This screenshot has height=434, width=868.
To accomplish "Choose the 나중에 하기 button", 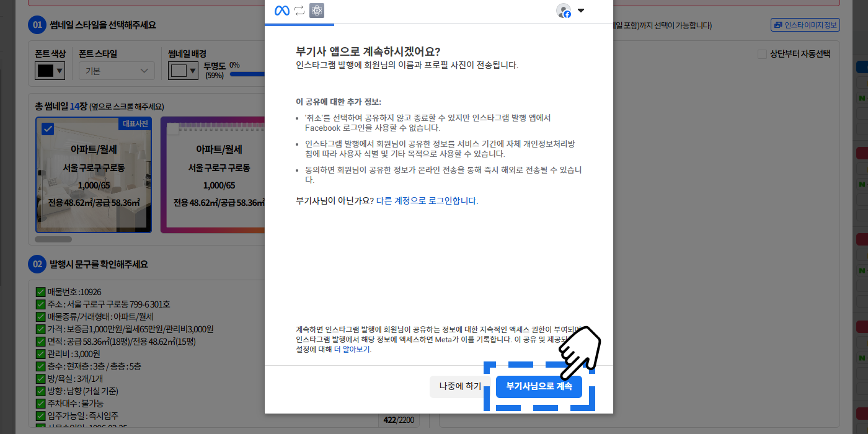I will click(460, 386).
